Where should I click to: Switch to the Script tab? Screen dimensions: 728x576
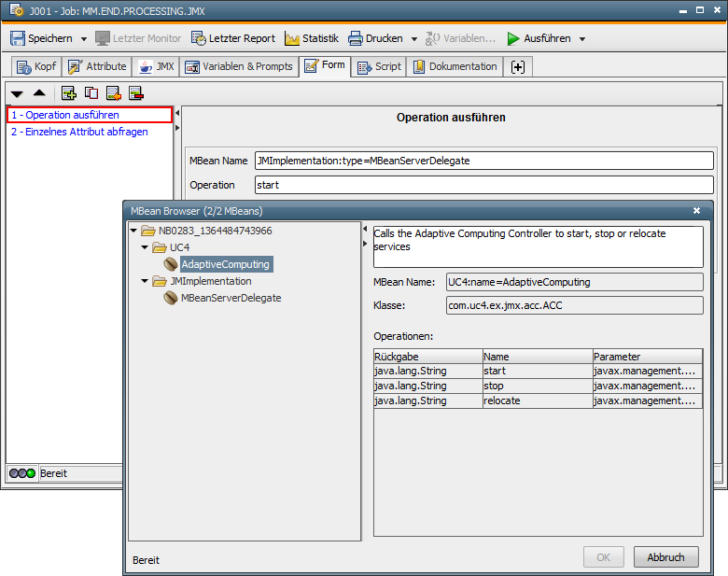(379, 66)
